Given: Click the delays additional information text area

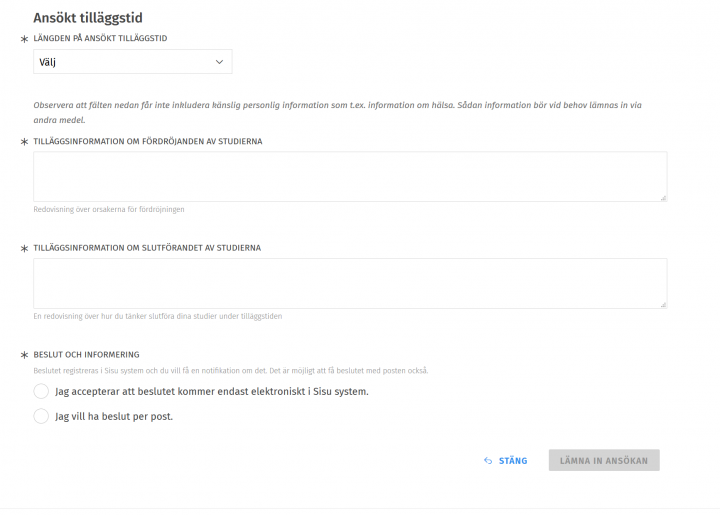Looking at the screenshot, I should [x=349, y=176].
